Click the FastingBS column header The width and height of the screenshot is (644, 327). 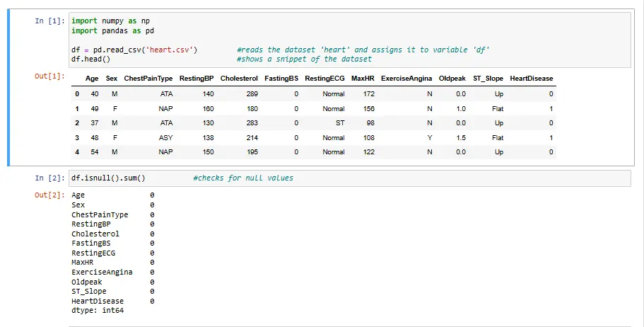[281, 79]
